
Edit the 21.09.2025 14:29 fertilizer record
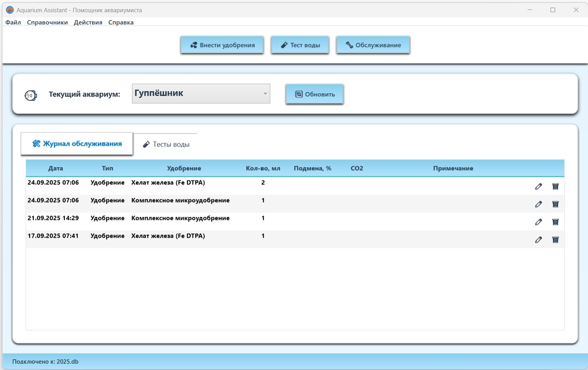538,222
